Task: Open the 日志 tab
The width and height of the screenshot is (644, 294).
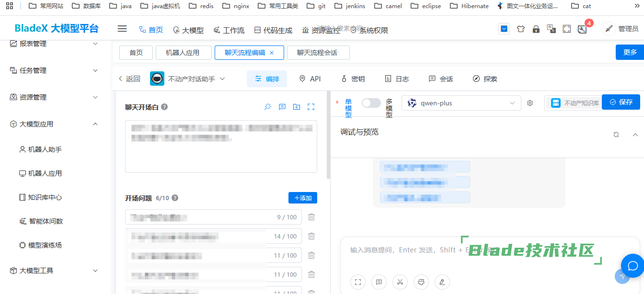Action: 397,79
